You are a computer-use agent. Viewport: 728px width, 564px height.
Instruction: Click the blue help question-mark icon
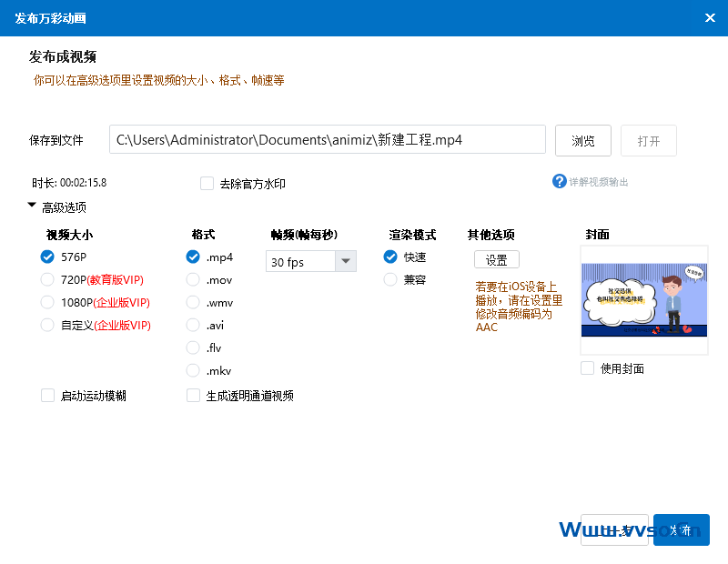click(560, 182)
